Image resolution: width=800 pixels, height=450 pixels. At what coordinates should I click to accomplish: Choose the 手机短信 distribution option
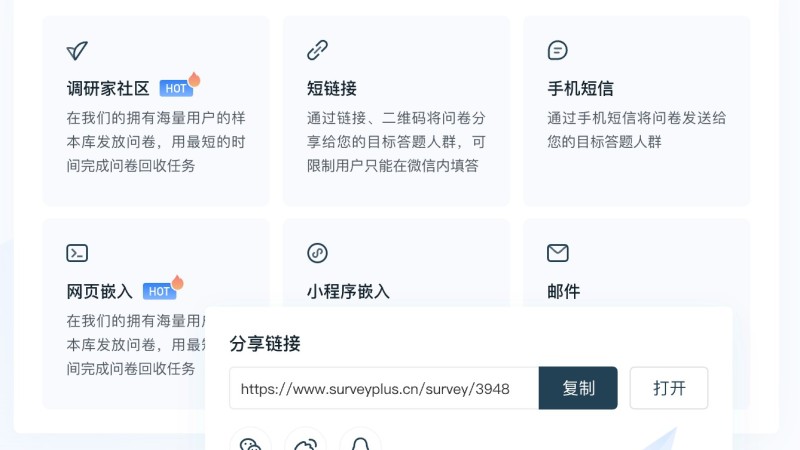click(x=580, y=88)
